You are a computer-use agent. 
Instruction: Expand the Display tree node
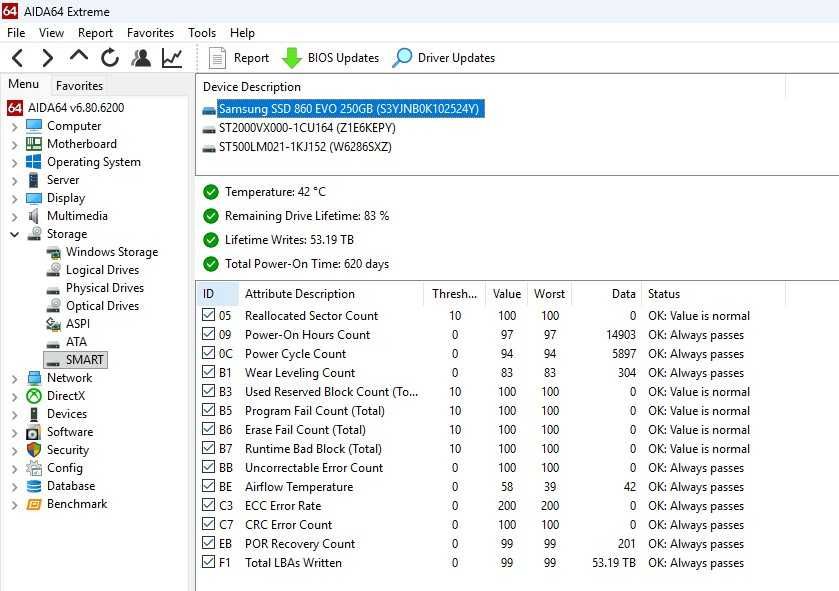pos(14,199)
